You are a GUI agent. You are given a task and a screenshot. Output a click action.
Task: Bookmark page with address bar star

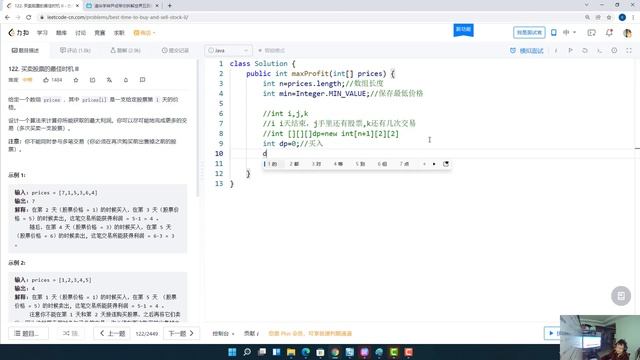click(x=609, y=17)
